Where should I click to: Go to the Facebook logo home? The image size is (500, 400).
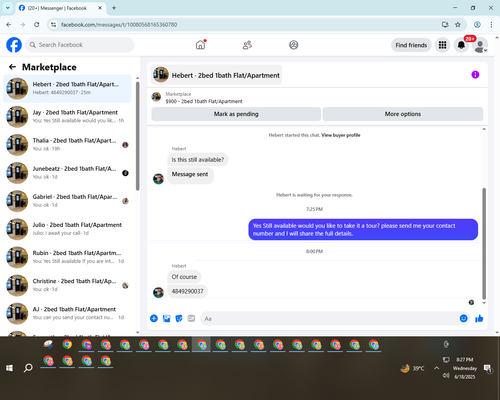14,45
